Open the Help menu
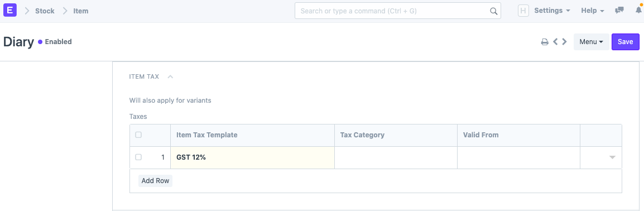The width and height of the screenshot is (644, 211). pos(592,11)
